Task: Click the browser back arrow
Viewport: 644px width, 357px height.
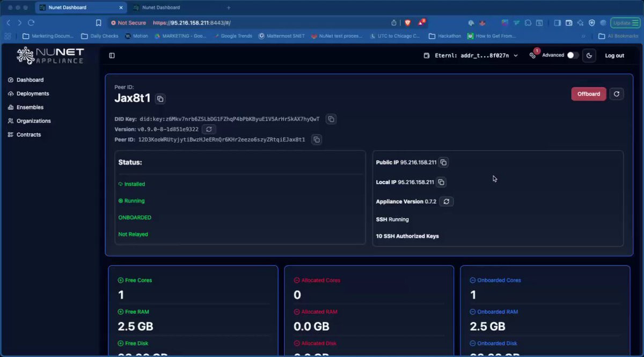Action: point(8,23)
